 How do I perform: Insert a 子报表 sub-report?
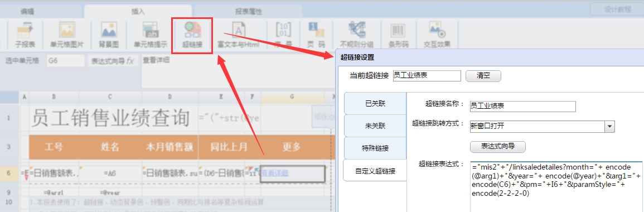point(25,35)
